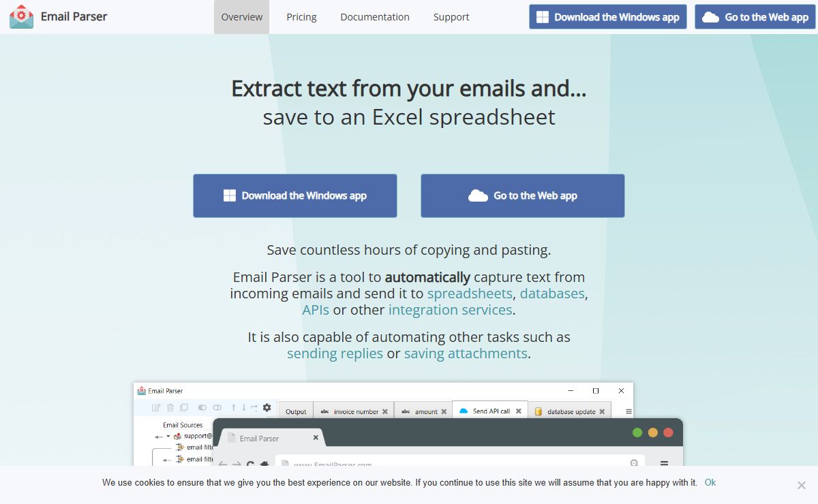The image size is (818, 504).
Task: Click the move down arrow icon
Action: (x=244, y=408)
